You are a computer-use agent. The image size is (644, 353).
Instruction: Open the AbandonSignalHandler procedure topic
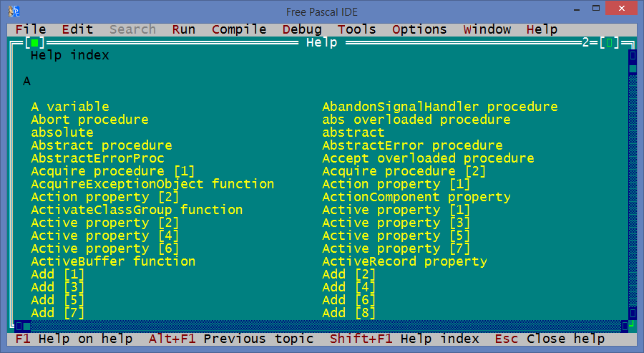(x=440, y=107)
